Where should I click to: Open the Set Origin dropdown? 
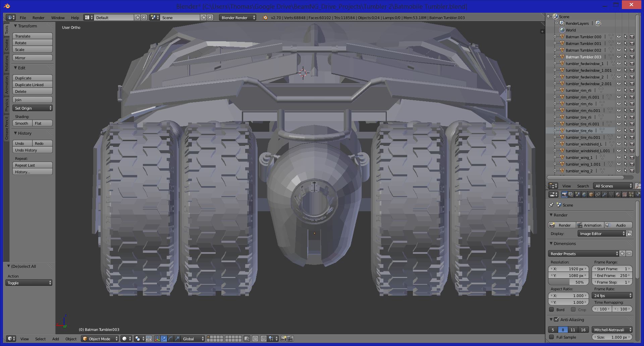pos(33,108)
